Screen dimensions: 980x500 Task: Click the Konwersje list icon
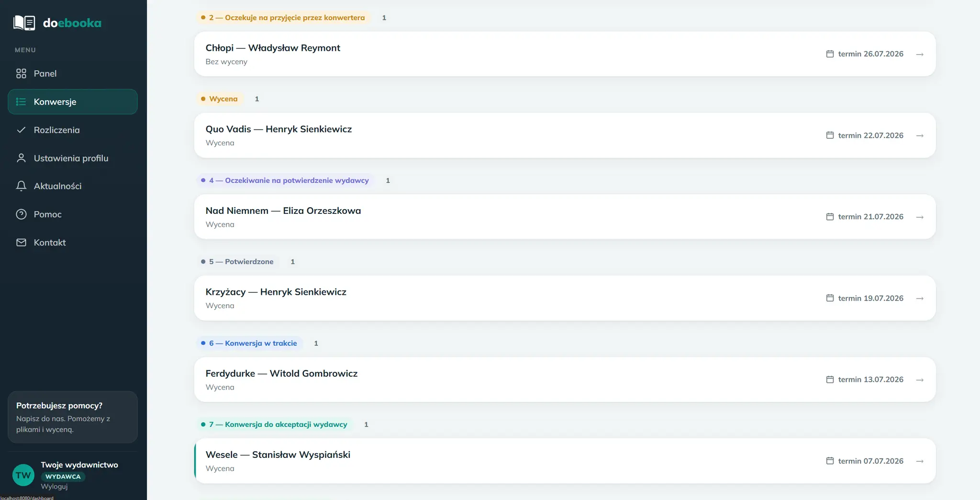(21, 101)
